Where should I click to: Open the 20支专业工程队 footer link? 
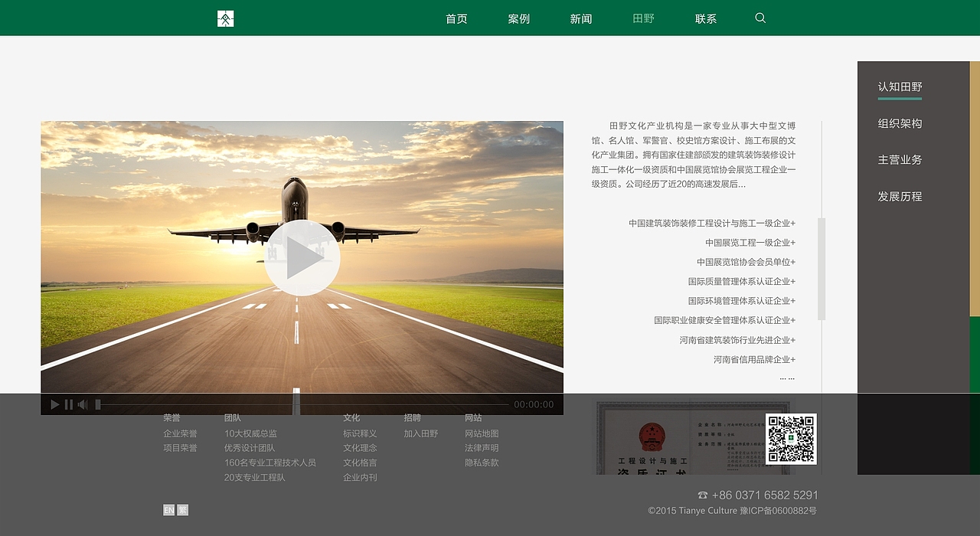[254, 477]
